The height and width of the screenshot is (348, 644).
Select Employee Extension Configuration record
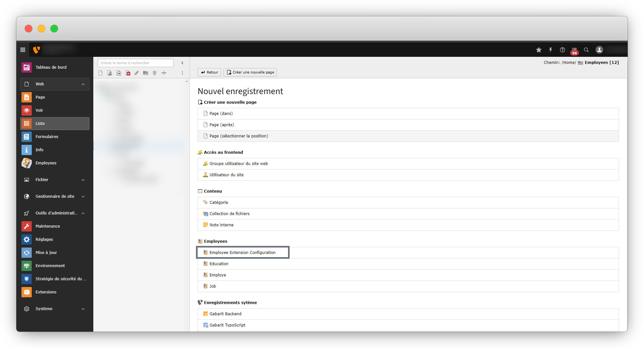coord(242,253)
